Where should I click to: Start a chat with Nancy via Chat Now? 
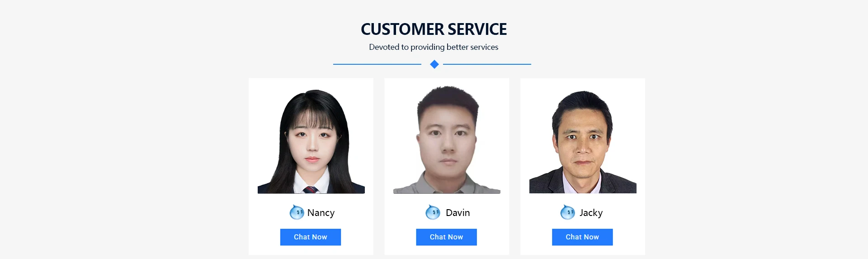[x=311, y=237]
